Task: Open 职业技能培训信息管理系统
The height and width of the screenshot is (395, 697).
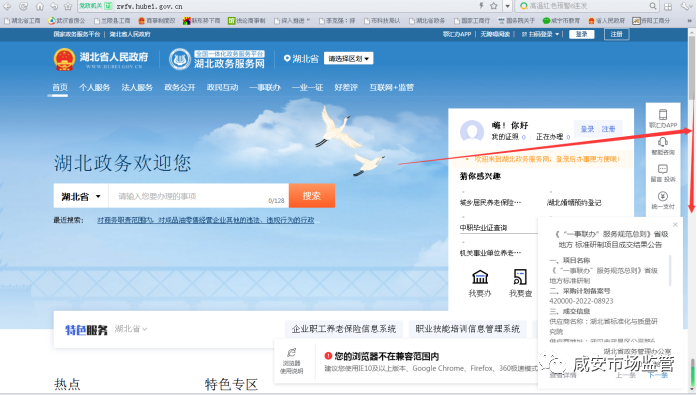Action: pyautogui.click(x=468, y=329)
